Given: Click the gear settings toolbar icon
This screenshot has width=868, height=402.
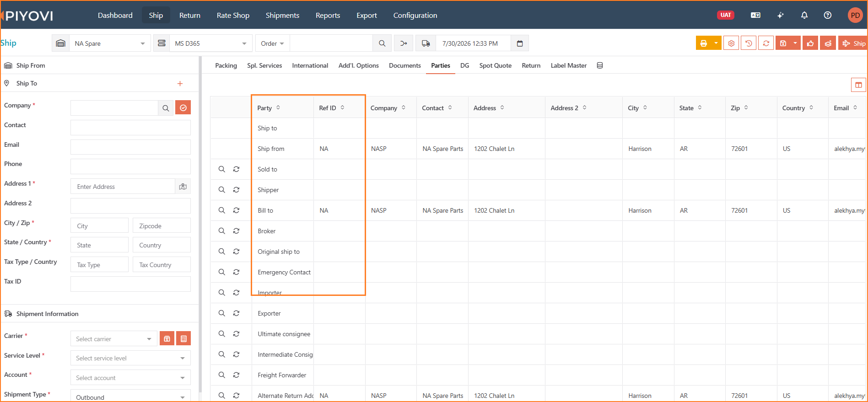Looking at the screenshot, I should 731,43.
